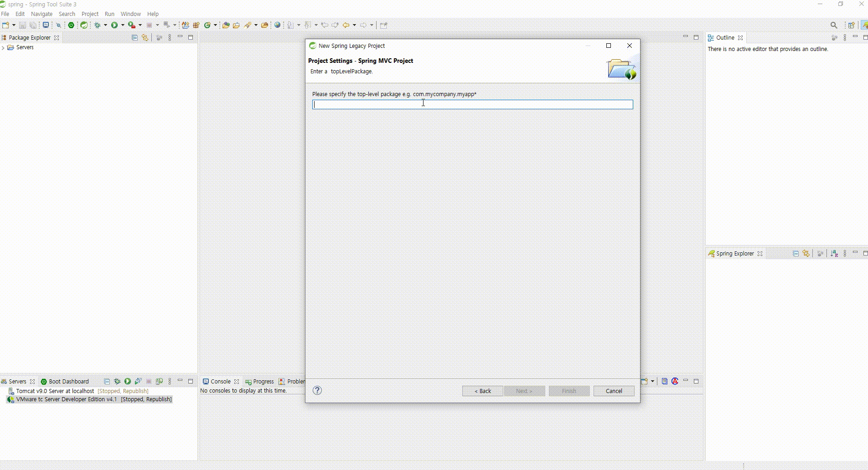Collapse all in Spring Explorer

(796, 253)
